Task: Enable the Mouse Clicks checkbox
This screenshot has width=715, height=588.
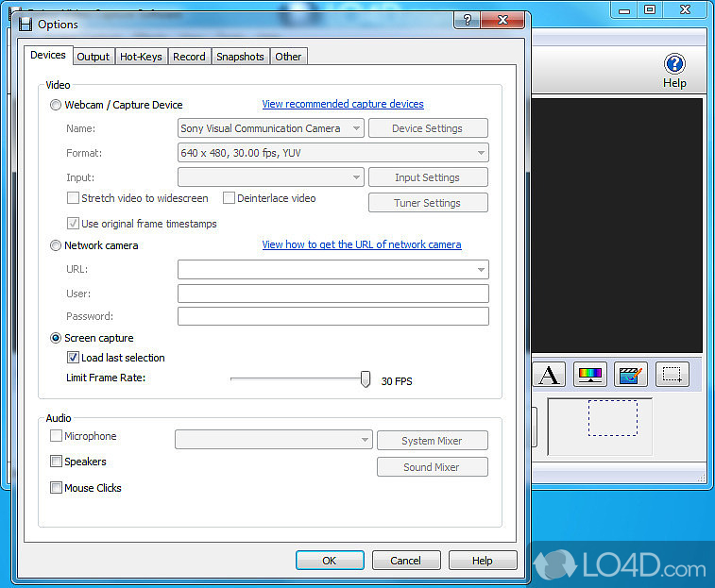Action: [56, 488]
